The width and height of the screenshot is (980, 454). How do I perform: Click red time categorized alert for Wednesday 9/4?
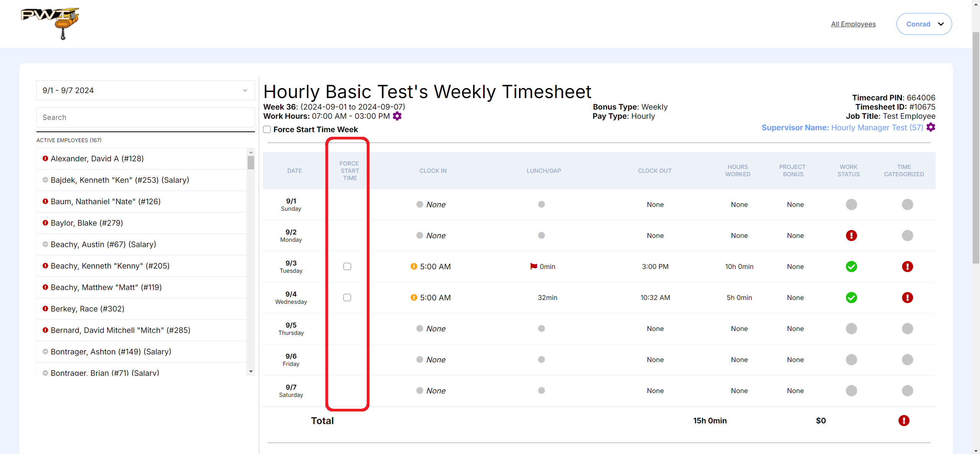tap(907, 298)
